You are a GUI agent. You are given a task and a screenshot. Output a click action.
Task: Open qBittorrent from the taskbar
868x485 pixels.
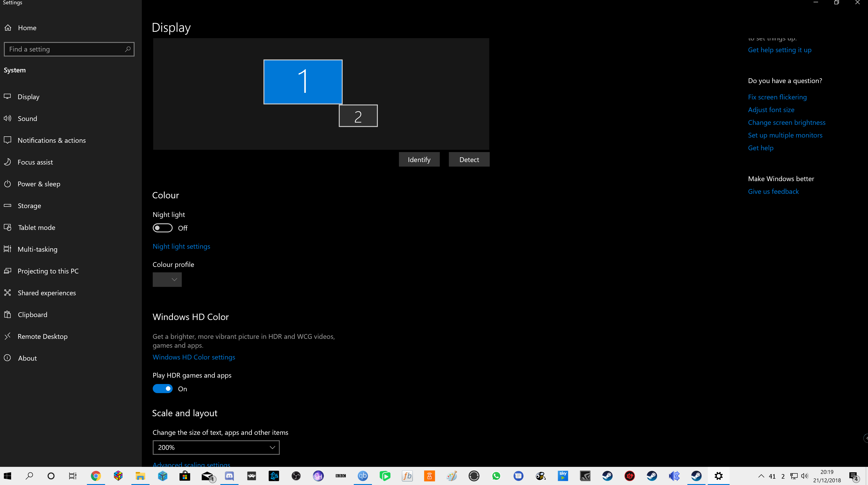tap(363, 476)
